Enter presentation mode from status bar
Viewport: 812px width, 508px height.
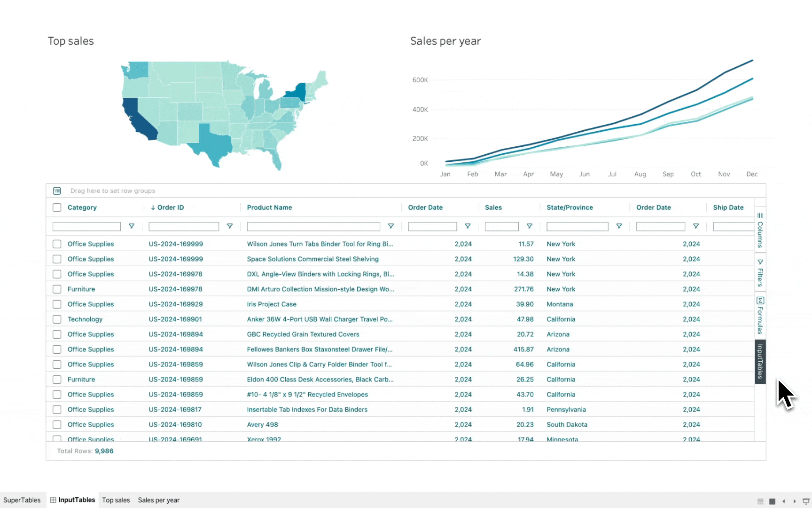[x=805, y=501]
